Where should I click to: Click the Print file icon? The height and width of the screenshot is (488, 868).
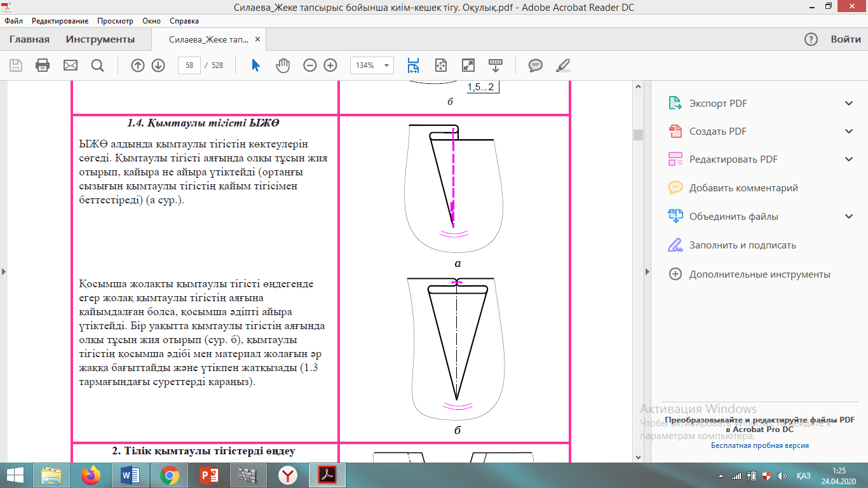point(43,65)
